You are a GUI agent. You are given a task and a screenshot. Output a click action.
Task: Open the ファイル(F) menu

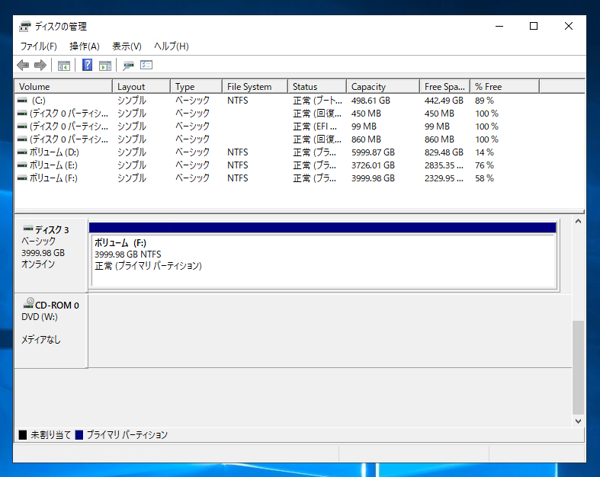[38, 46]
